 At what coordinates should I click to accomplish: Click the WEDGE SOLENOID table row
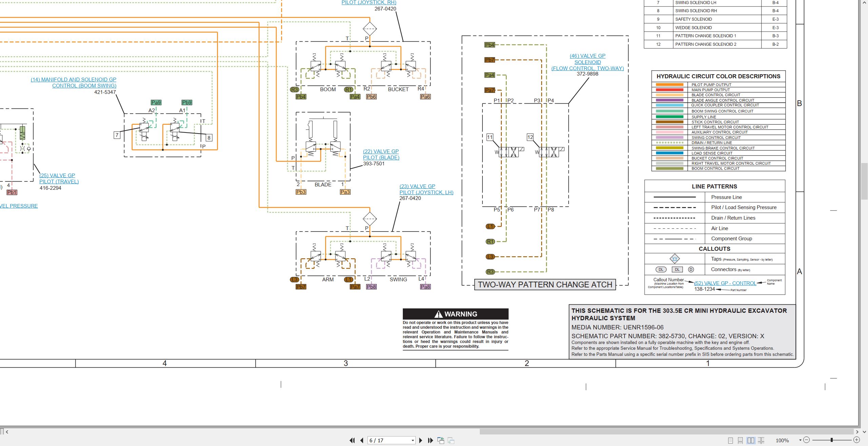coord(715,27)
